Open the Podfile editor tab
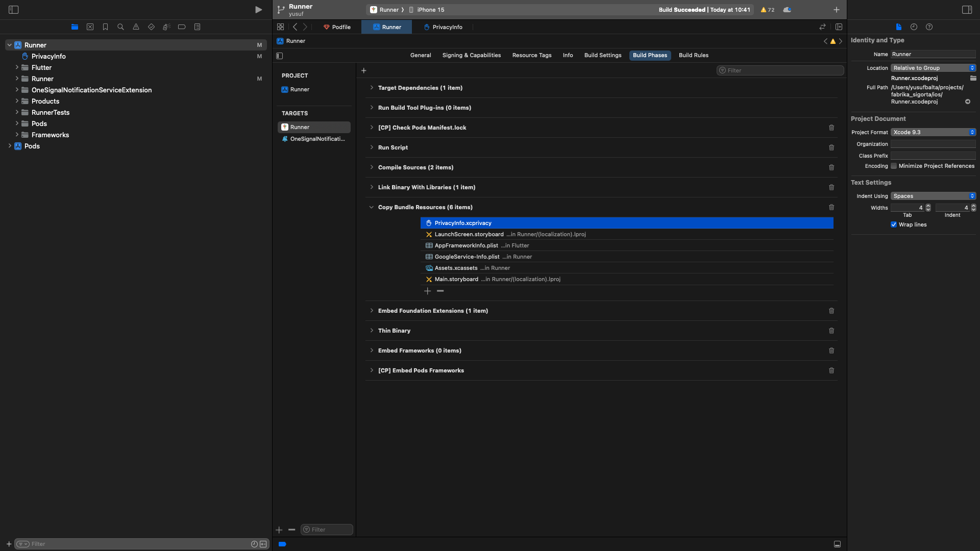The image size is (980, 551). coord(337,27)
